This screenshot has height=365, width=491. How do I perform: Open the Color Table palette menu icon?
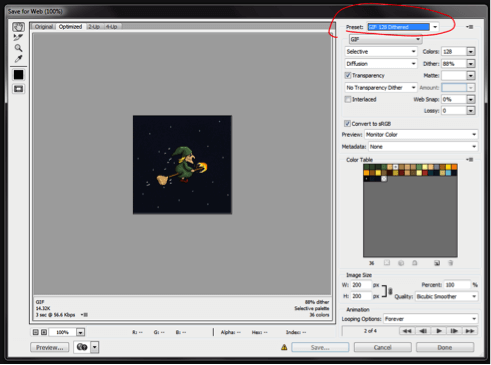(x=470, y=160)
